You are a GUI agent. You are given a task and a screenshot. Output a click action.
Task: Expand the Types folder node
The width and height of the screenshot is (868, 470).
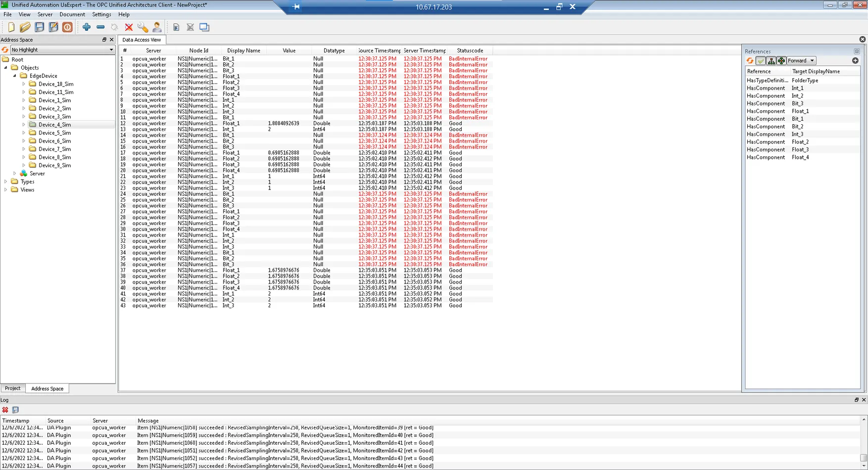click(x=6, y=182)
